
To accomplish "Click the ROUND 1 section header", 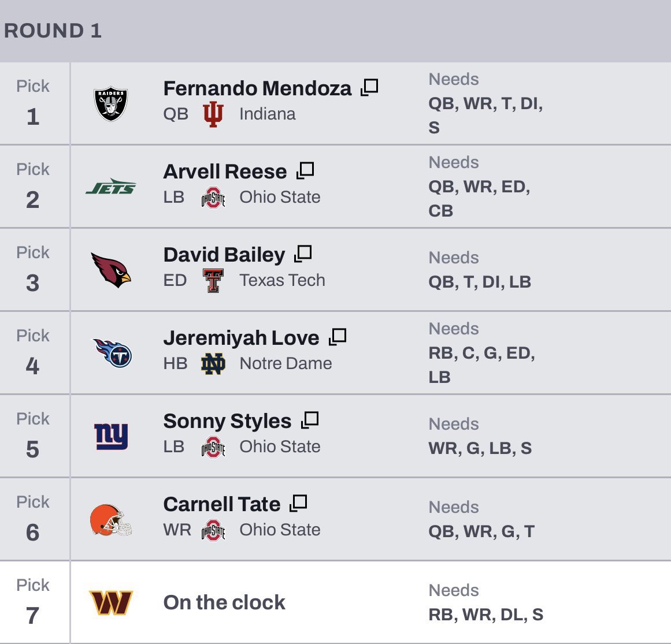I will coord(53,31).
